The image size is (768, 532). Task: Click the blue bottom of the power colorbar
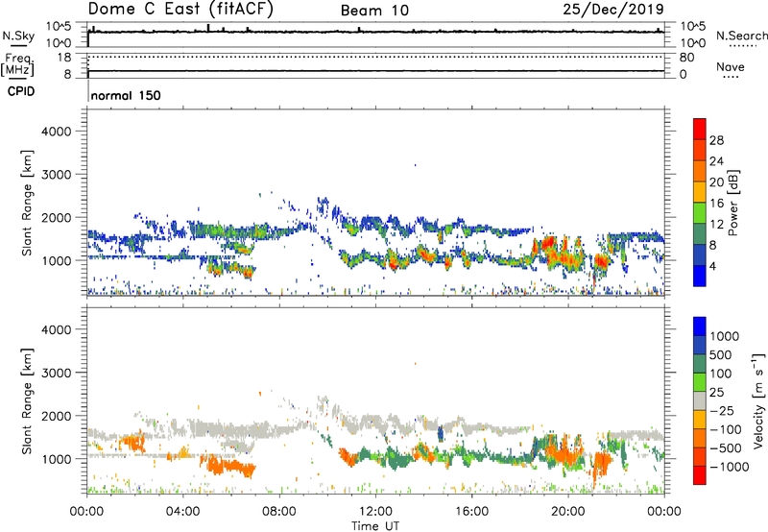[700, 277]
